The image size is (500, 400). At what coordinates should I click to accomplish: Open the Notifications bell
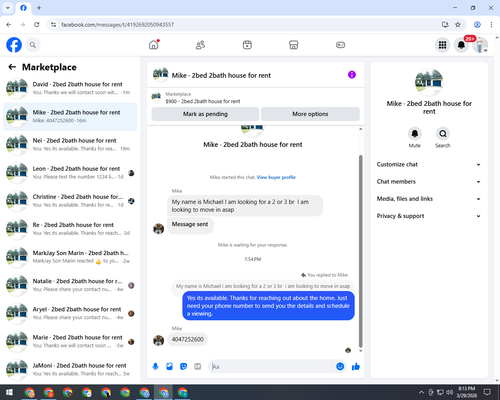click(x=461, y=45)
